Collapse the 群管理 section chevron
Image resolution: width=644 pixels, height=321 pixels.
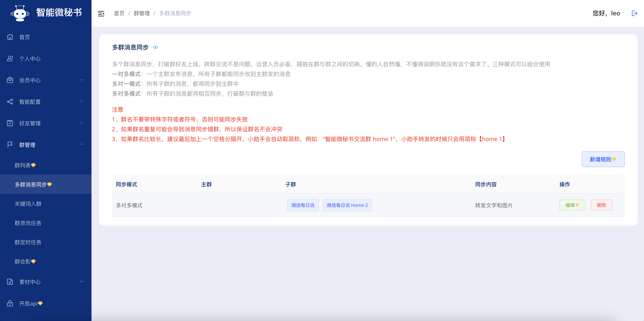tap(82, 144)
